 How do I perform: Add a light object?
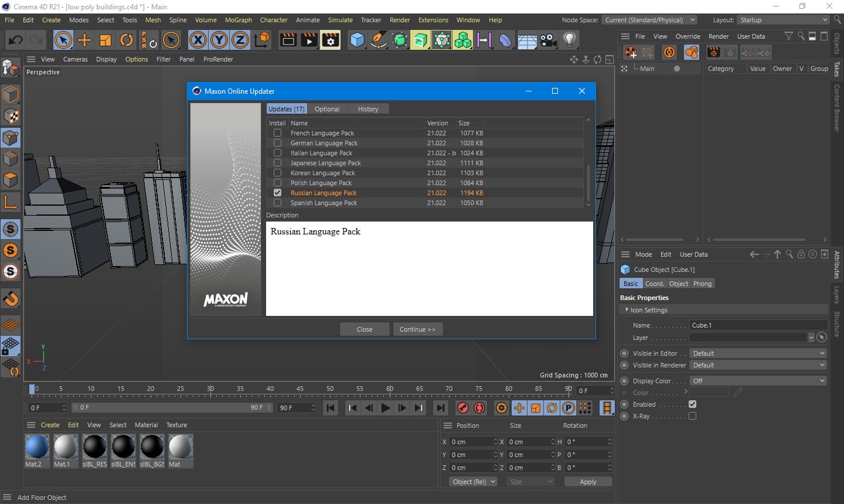[x=569, y=40]
